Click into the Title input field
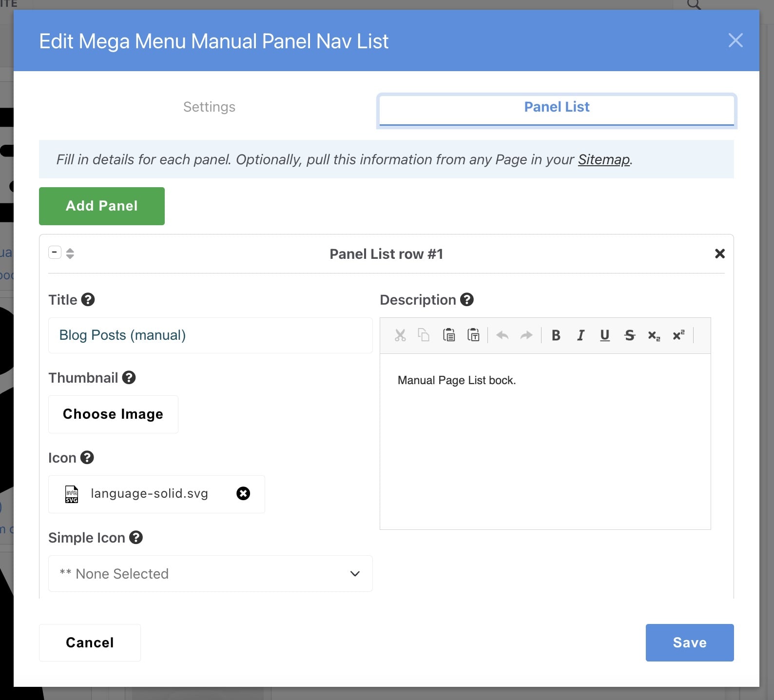 (x=210, y=335)
